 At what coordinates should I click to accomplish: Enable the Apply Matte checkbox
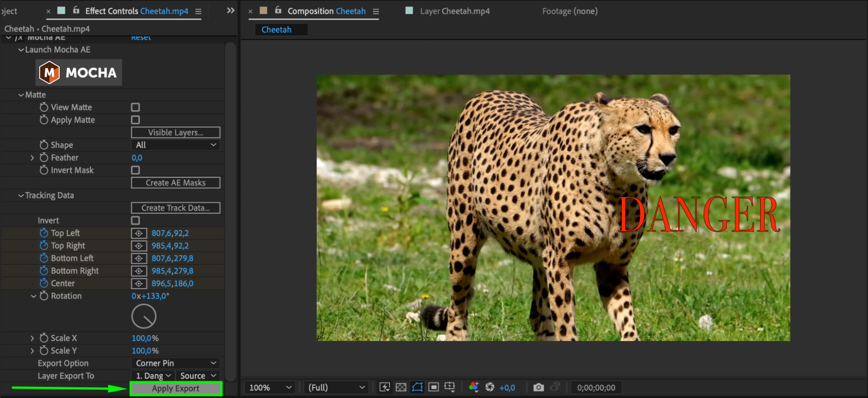(x=135, y=120)
